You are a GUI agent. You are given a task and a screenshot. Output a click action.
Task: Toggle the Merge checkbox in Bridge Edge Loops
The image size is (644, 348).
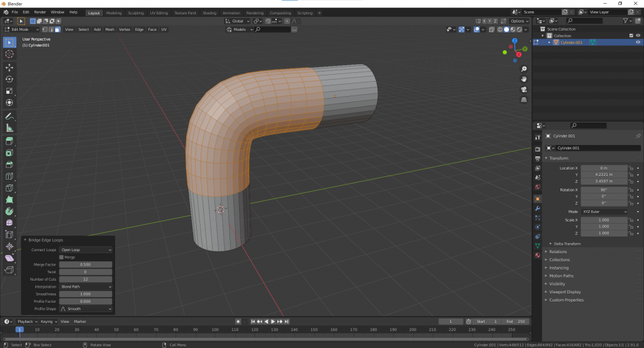pyautogui.click(x=62, y=258)
